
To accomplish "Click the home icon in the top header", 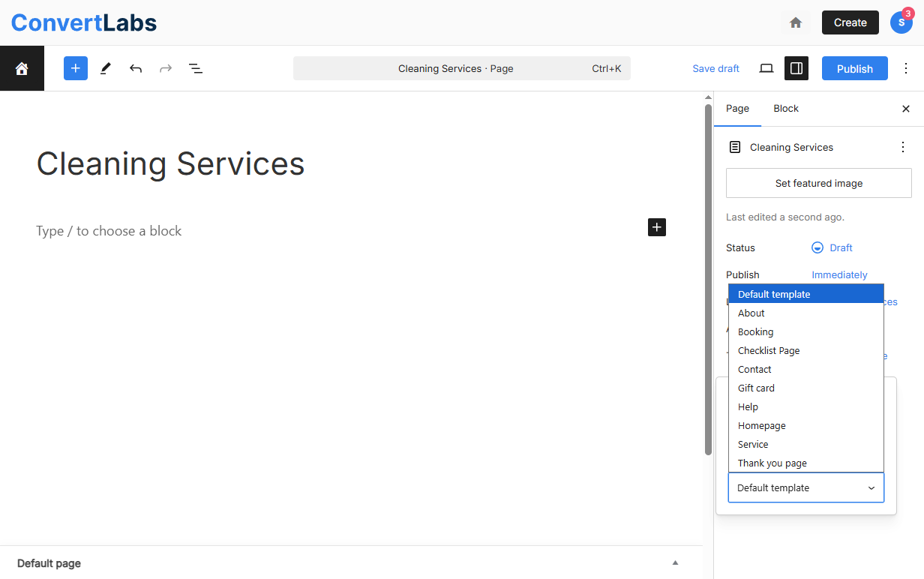I will (796, 22).
